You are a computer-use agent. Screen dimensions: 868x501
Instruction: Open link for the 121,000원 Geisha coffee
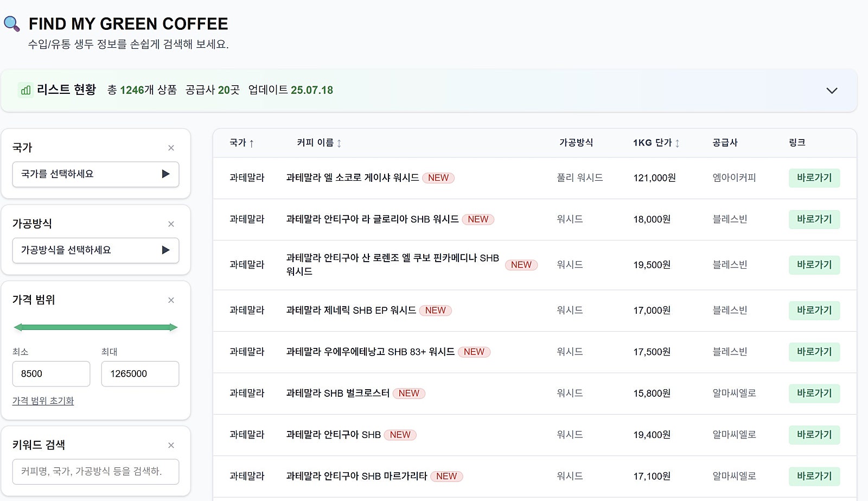[814, 178]
